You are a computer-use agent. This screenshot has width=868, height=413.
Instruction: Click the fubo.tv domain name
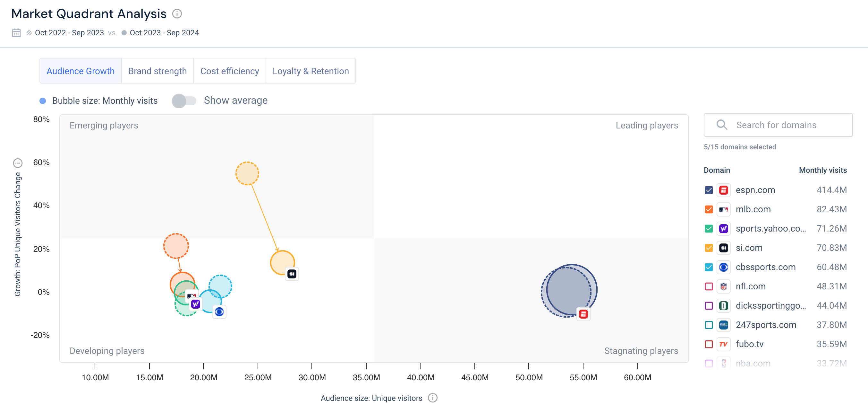749,344
